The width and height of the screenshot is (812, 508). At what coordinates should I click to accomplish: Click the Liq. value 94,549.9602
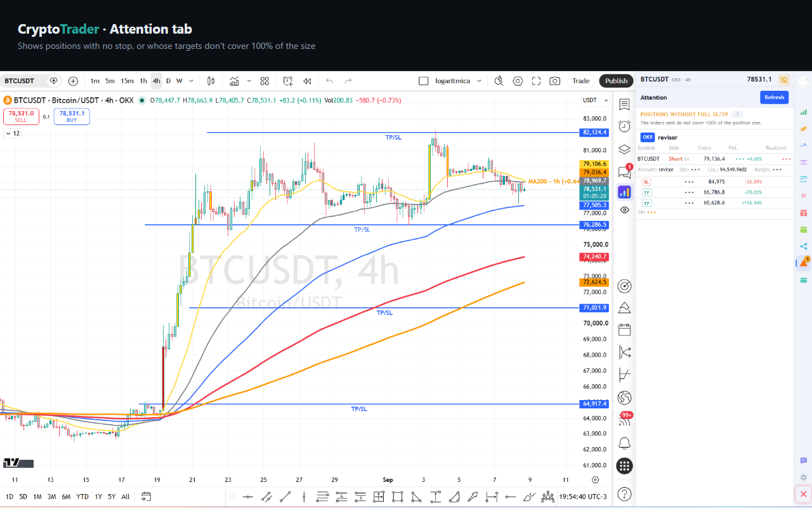(733, 170)
